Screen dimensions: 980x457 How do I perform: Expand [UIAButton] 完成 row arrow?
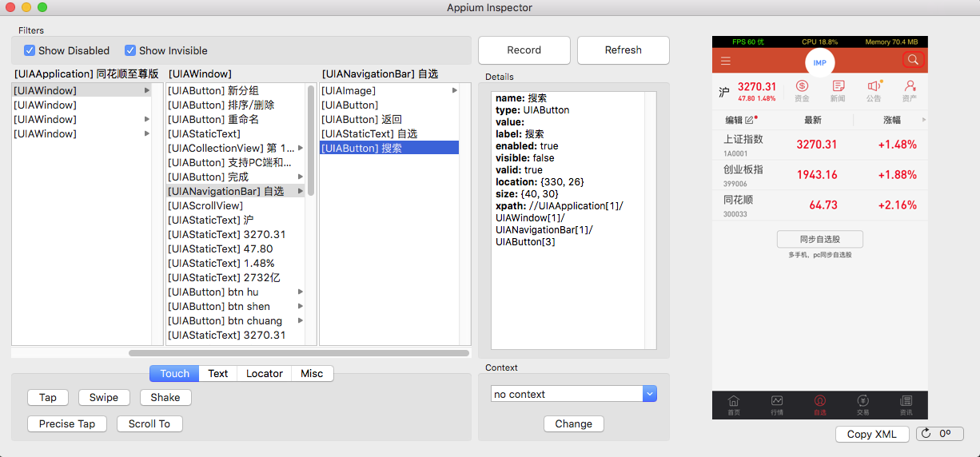pos(301,177)
